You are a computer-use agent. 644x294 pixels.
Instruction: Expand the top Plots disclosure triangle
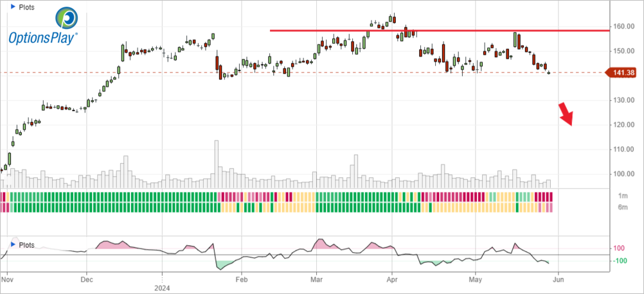coord(12,7)
